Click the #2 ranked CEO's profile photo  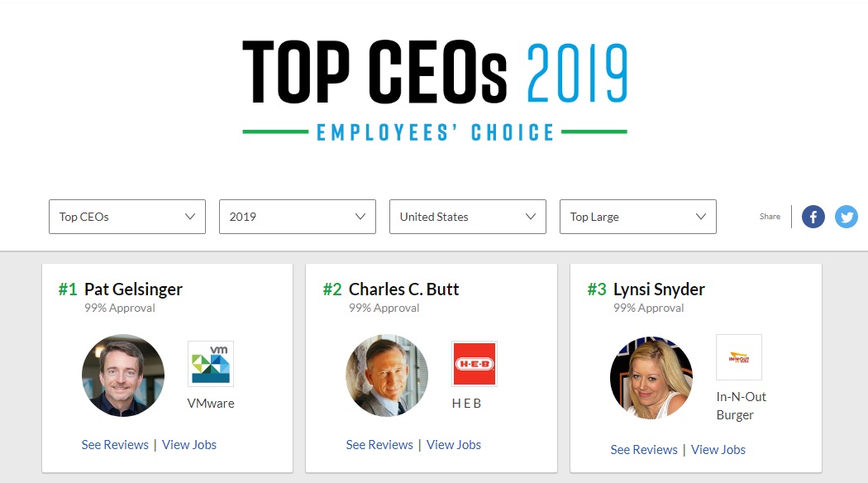pos(387,375)
